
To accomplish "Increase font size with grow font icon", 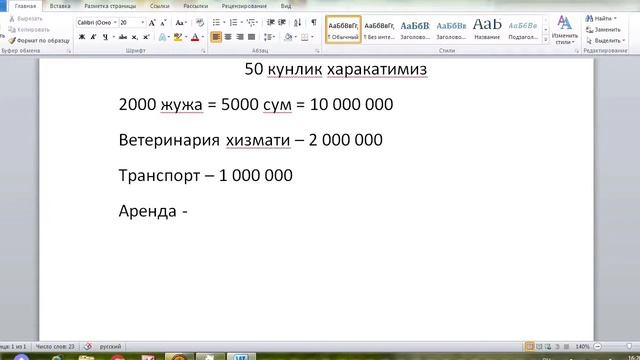I will click(x=152, y=22).
